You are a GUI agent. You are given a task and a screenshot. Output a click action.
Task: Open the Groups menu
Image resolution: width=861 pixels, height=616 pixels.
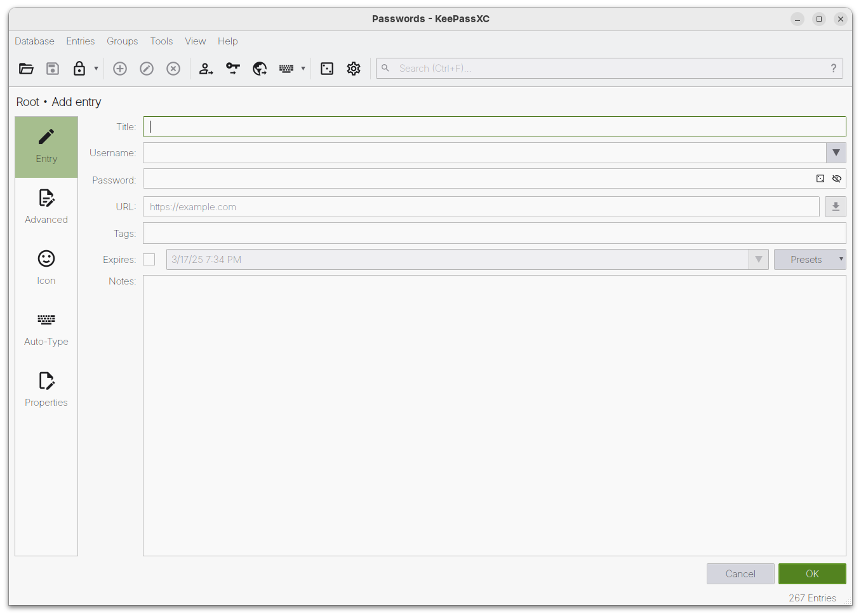pyautogui.click(x=123, y=41)
